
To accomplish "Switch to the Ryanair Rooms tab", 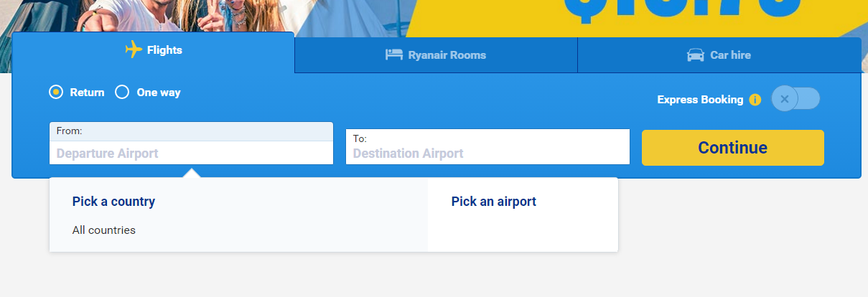I will point(447,55).
